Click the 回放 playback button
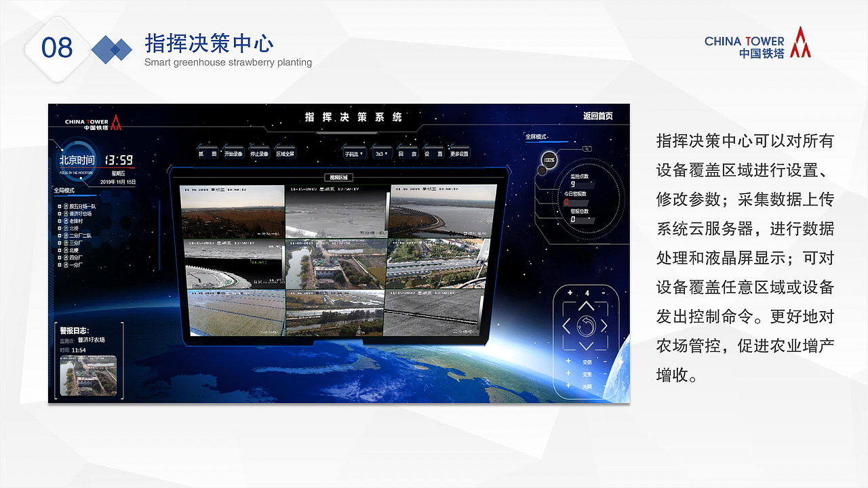Image resolution: width=868 pixels, height=488 pixels. click(408, 154)
